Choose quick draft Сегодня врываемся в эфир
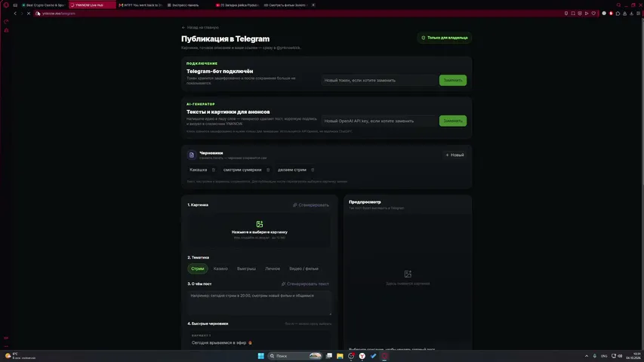This screenshot has height=362, width=644. coord(260,341)
